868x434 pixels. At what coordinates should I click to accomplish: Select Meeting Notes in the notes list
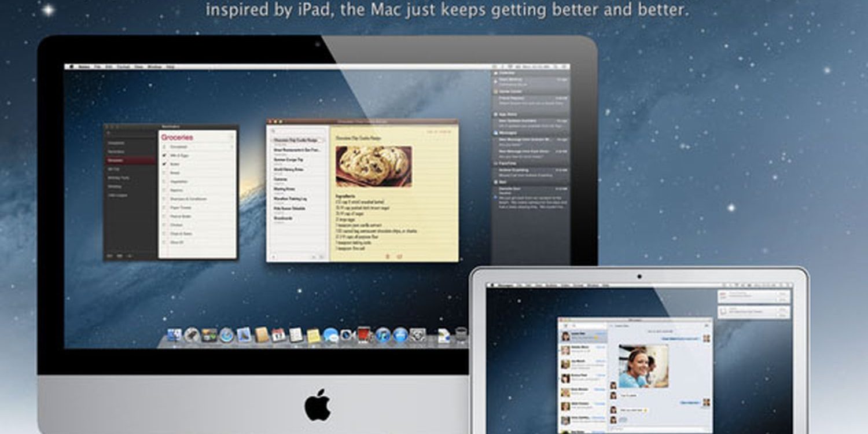[x=297, y=190]
